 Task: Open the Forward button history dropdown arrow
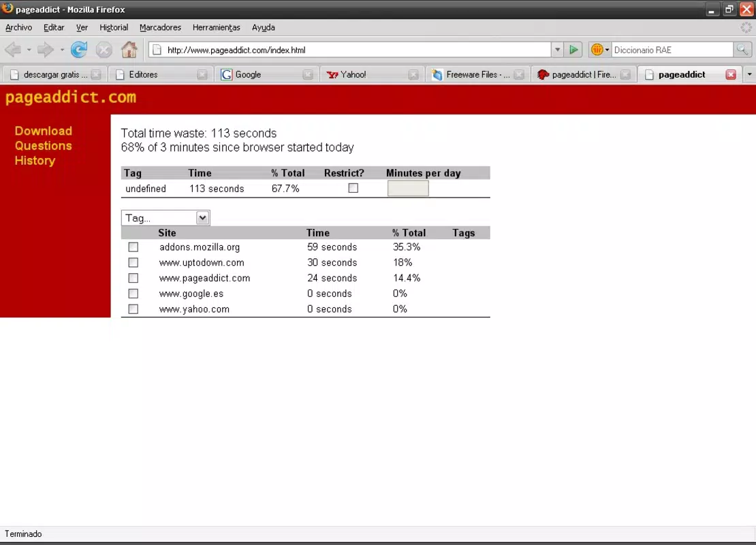pos(62,50)
